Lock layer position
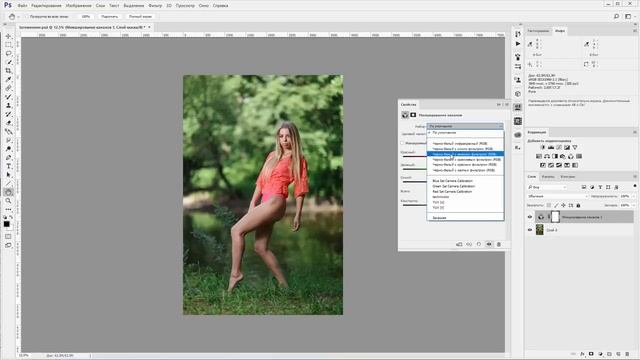This screenshot has width=640, height=360. 564,205
